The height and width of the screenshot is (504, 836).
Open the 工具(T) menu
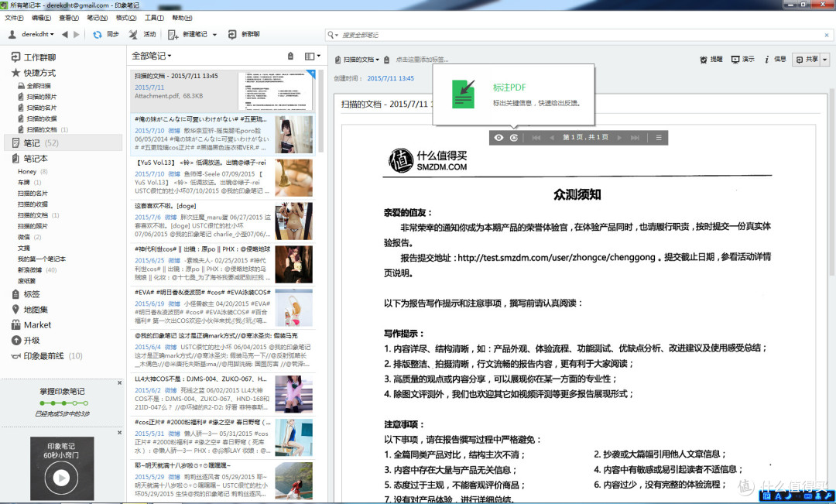(154, 18)
